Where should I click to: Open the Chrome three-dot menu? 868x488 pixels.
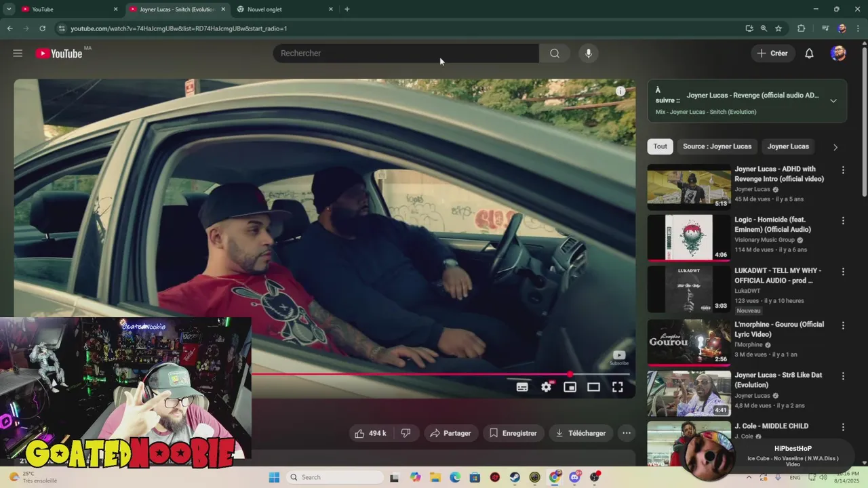pos(857,28)
